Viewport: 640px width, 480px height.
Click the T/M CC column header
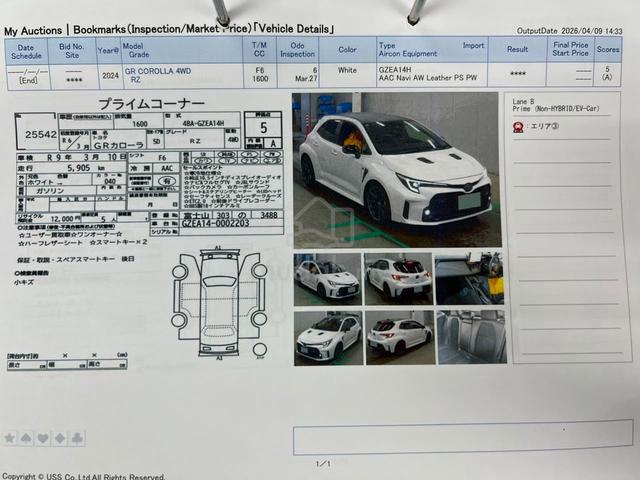[259, 50]
